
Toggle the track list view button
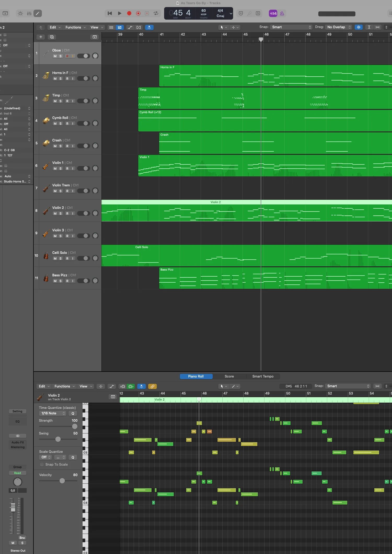[x=120, y=27]
